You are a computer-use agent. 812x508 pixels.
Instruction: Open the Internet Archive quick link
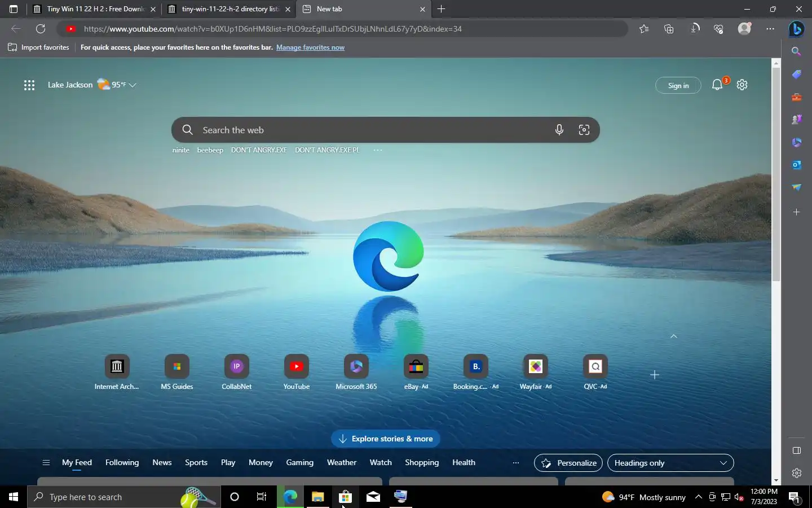(117, 373)
